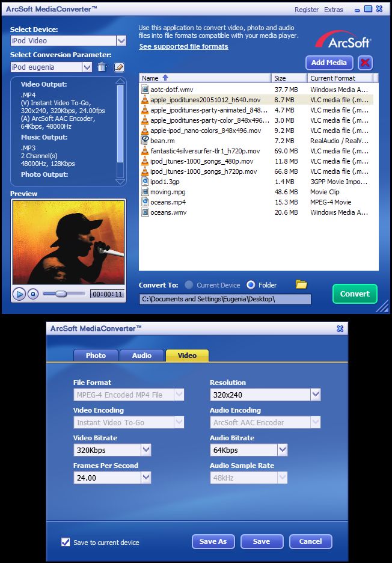Select the Current Device radio option
392x563 pixels.
(x=189, y=285)
